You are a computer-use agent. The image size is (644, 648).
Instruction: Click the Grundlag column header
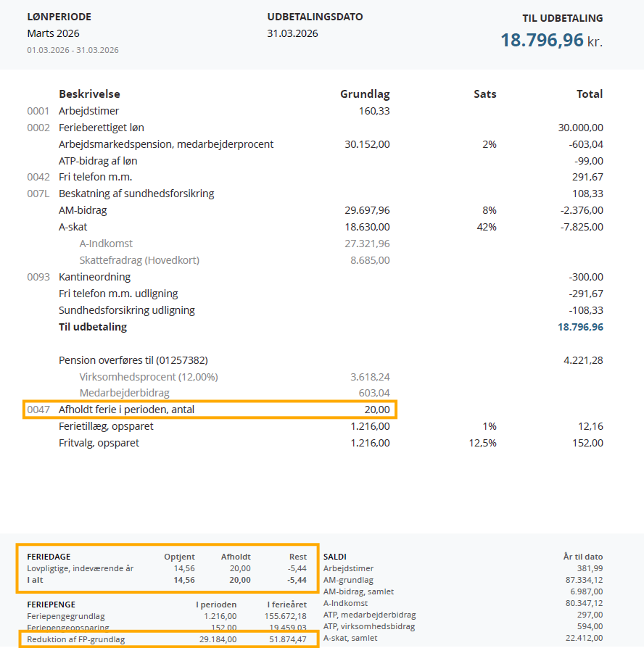point(365,94)
